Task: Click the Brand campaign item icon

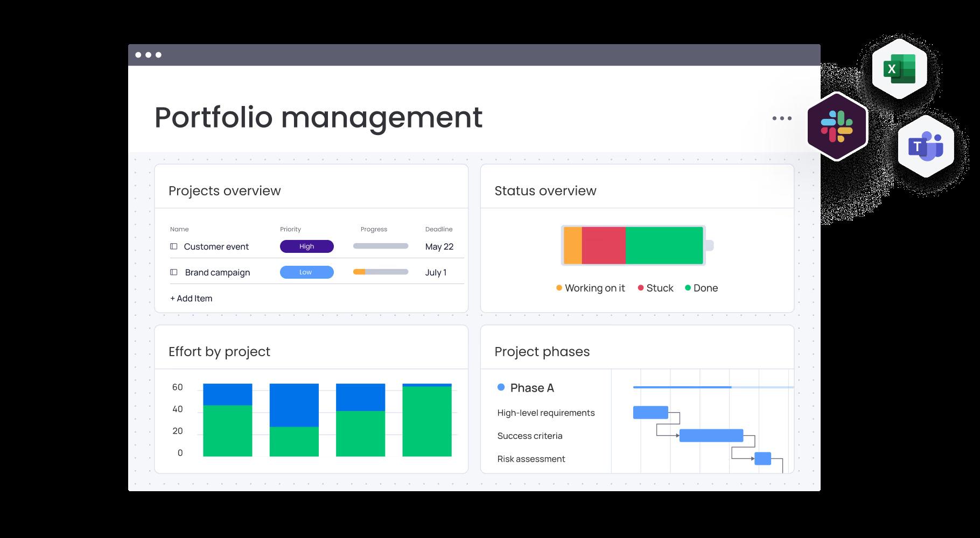Action: (x=173, y=272)
